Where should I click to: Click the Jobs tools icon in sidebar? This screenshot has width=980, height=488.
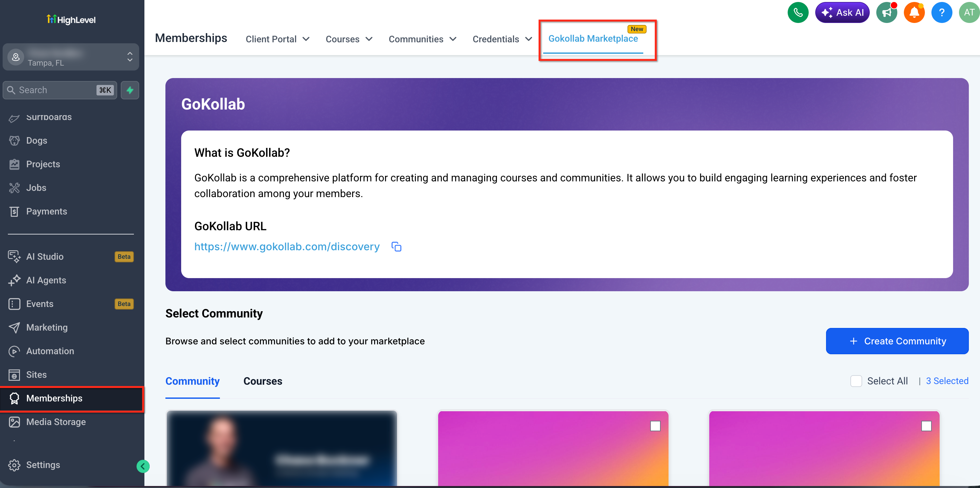(x=14, y=188)
